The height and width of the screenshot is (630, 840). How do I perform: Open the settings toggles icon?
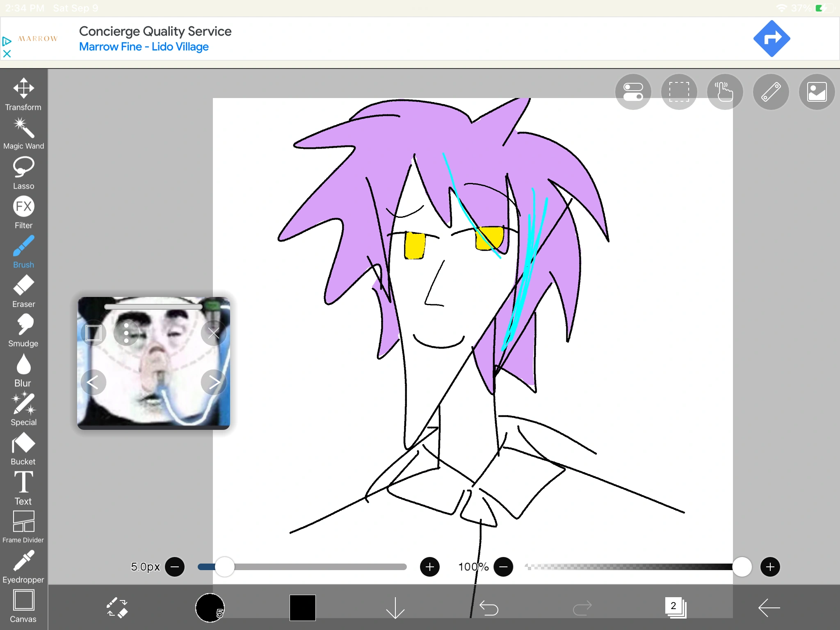pyautogui.click(x=632, y=92)
